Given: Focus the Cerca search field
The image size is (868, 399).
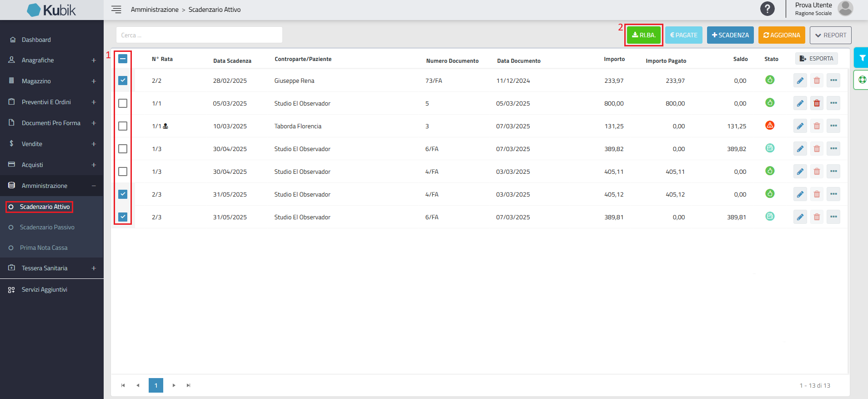Looking at the screenshot, I should (199, 35).
